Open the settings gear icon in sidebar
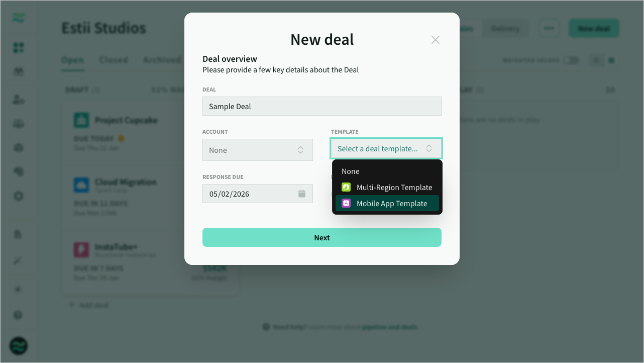 click(x=18, y=196)
